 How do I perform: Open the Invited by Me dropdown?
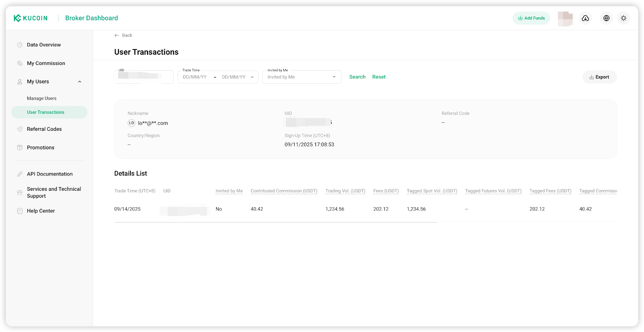pyautogui.click(x=301, y=77)
